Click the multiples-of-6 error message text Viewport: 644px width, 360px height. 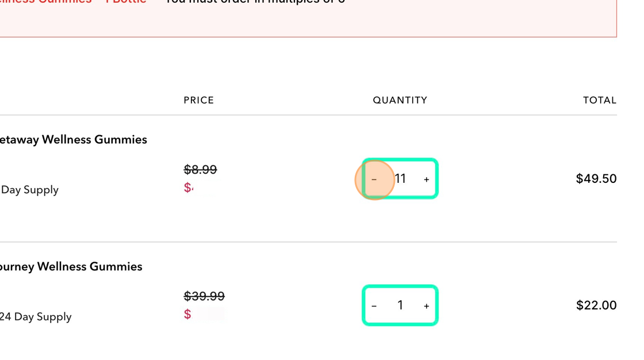pyautogui.click(x=255, y=2)
